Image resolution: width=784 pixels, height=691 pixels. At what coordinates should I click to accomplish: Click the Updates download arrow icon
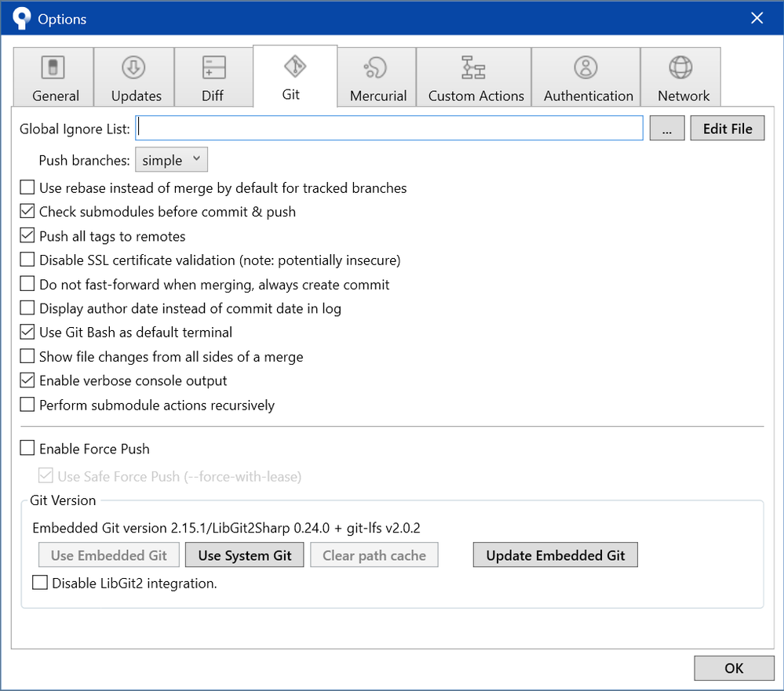pos(133,67)
